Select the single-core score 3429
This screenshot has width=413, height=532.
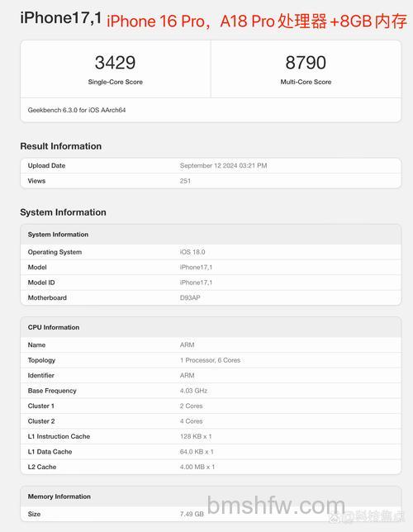[115, 63]
